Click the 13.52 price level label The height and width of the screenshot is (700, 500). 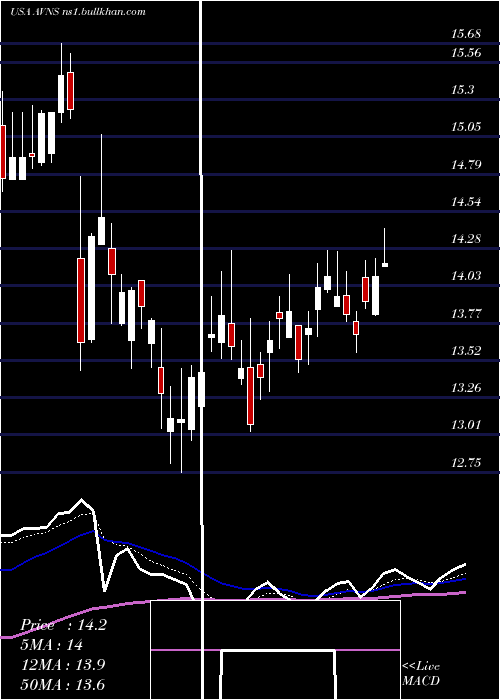tap(466, 350)
